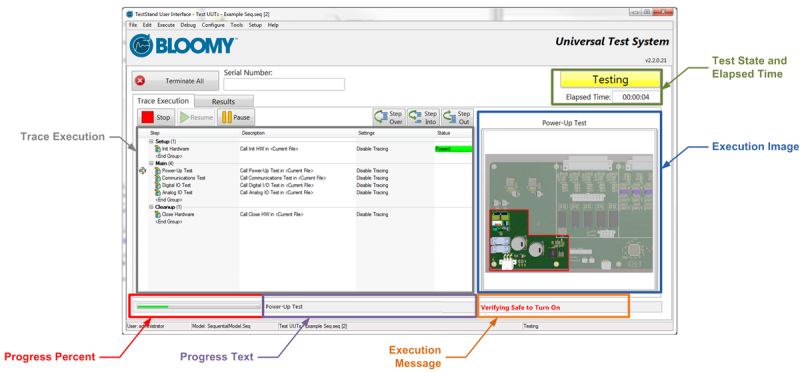Click the Step Into button

423,117
